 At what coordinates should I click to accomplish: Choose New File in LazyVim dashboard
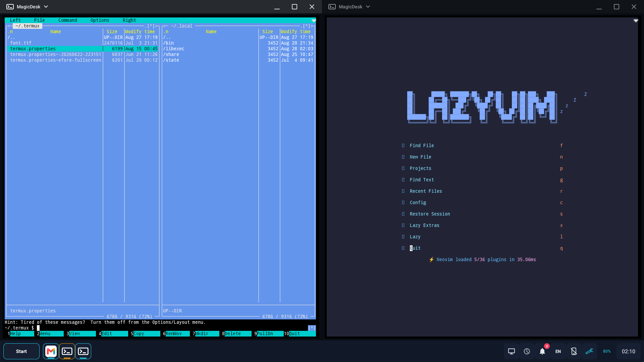coord(421,157)
